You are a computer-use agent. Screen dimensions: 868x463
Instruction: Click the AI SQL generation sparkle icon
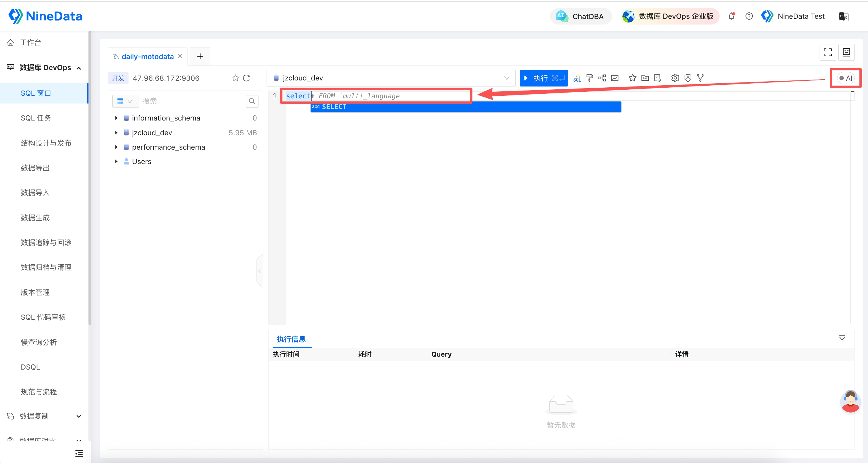tap(577, 78)
